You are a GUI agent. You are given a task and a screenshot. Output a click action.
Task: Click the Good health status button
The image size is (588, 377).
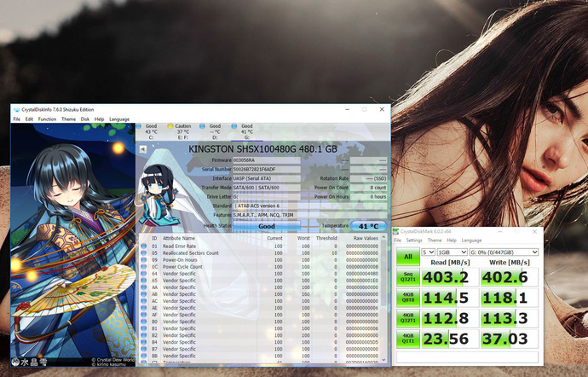point(267,226)
